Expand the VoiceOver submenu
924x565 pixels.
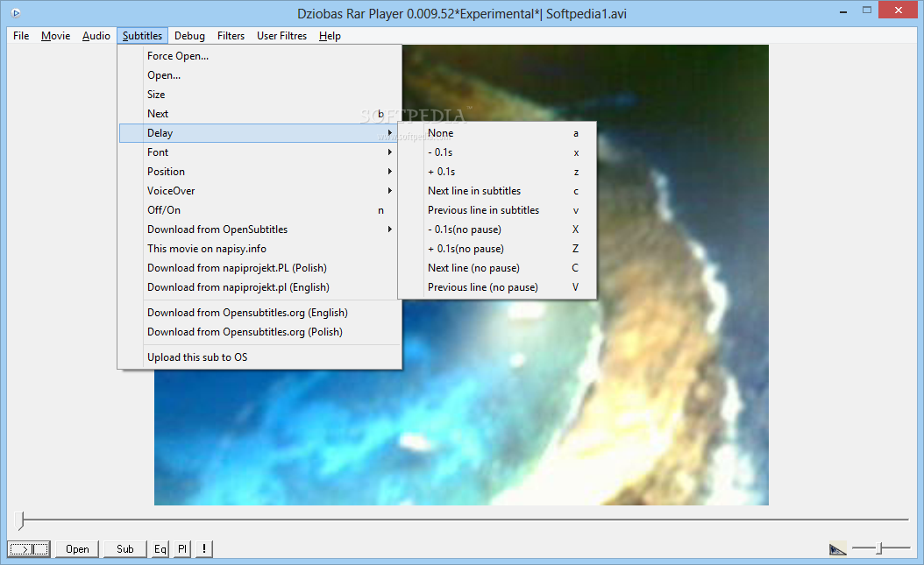coord(259,191)
